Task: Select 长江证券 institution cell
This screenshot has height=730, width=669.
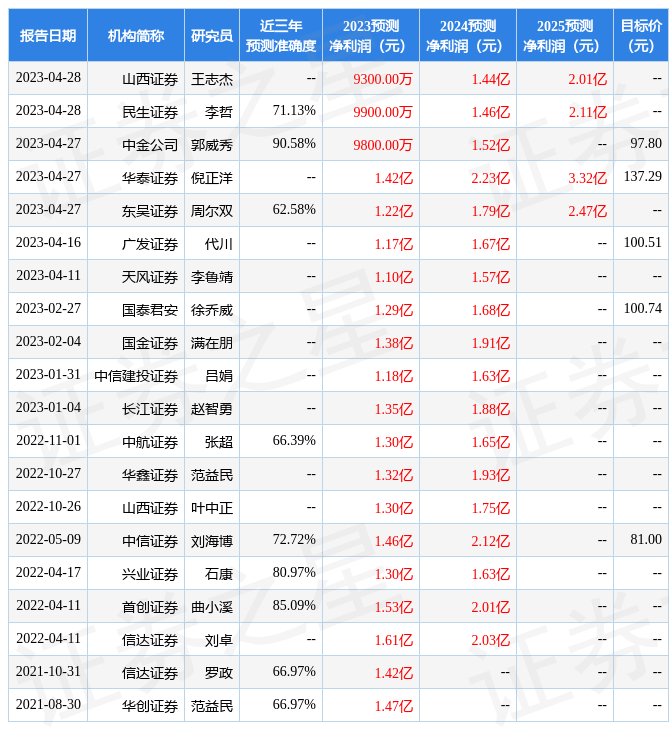Action: point(135,409)
